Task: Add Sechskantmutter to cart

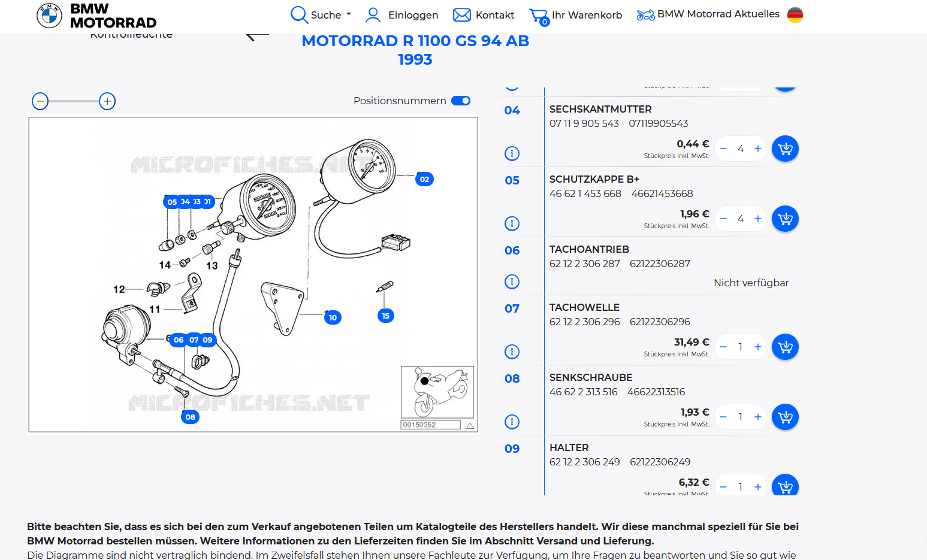Action: point(785,149)
